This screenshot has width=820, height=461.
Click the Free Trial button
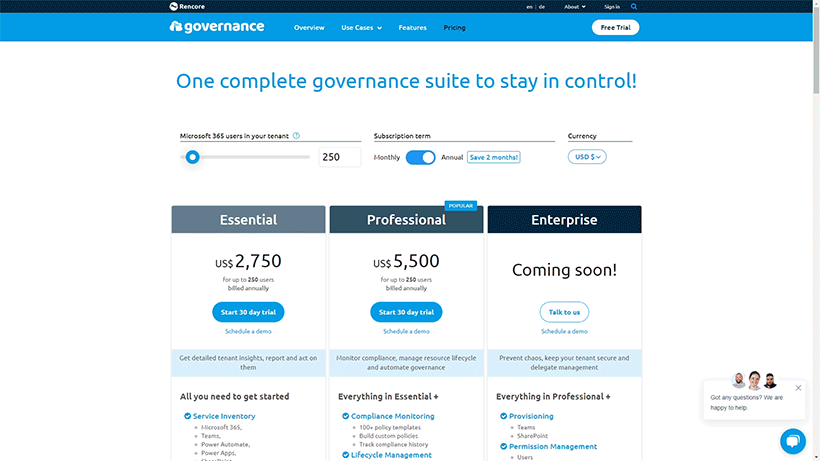click(615, 27)
